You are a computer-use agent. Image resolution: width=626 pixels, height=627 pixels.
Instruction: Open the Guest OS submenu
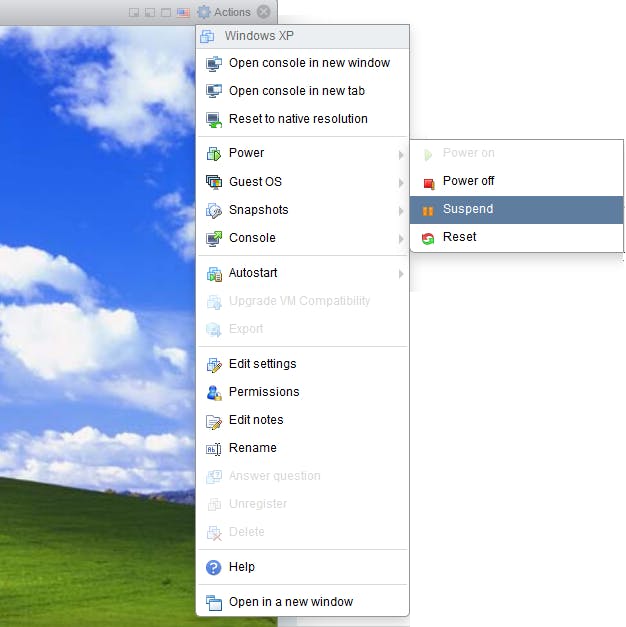(302, 182)
